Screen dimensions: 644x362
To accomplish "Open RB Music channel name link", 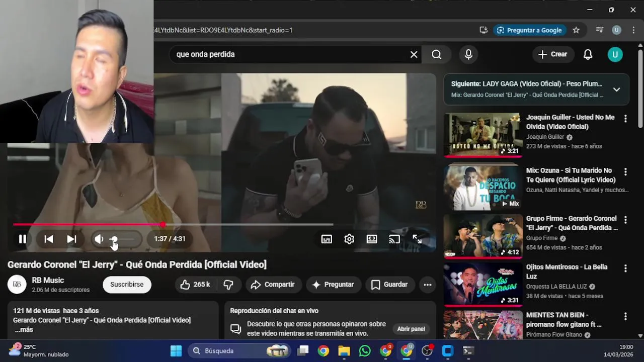I will (48, 281).
